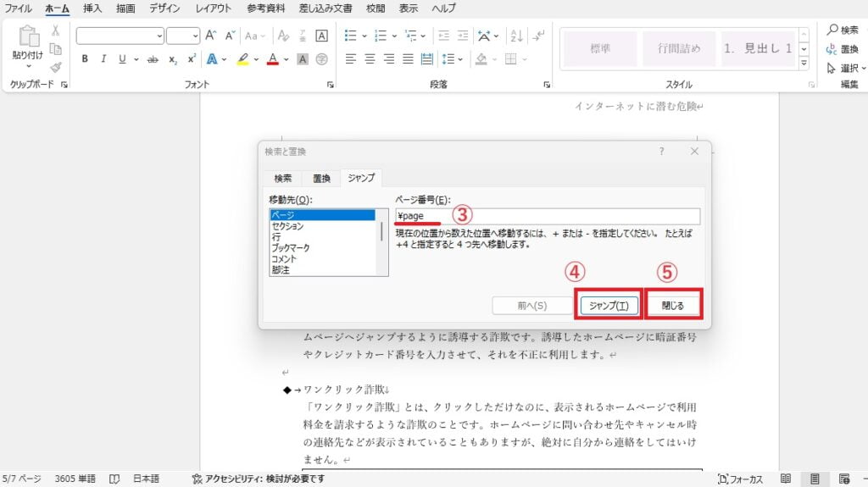
Task: Apply text highlight color
Action: tap(242, 58)
